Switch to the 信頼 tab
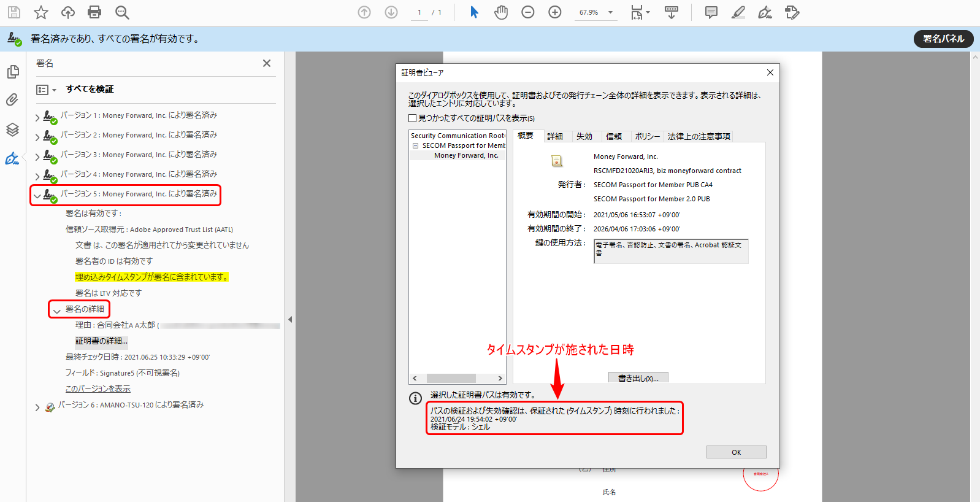This screenshot has width=980, height=502. click(614, 136)
